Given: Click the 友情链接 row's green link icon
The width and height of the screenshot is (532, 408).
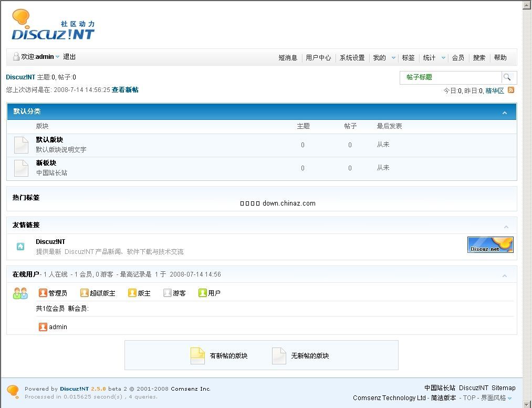Looking at the screenshot, I should (20, 246).
